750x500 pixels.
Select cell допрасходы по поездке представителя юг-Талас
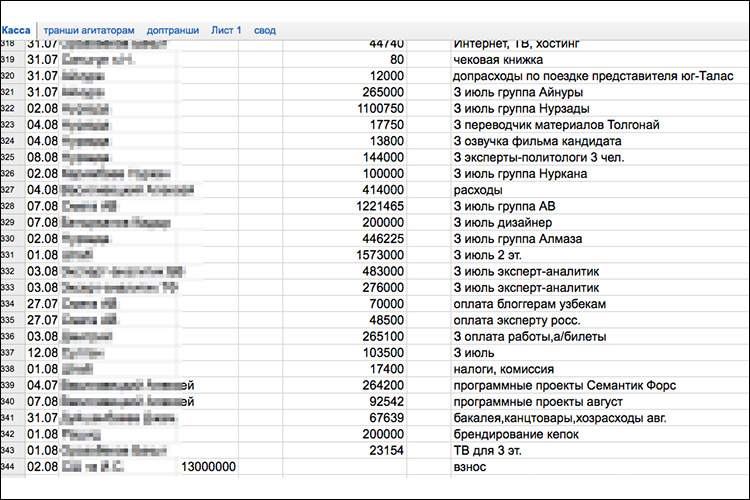[600, 76]
